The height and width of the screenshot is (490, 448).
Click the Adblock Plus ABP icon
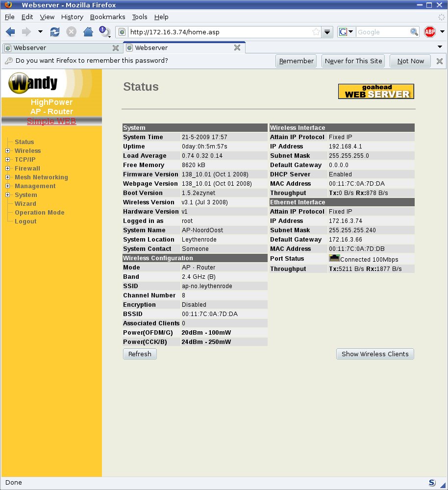pyautogui.click(x=430, y=32)
